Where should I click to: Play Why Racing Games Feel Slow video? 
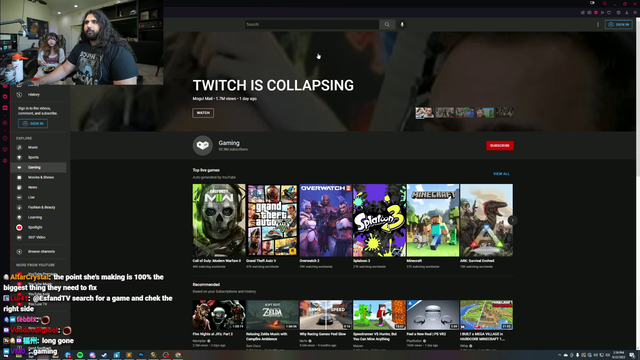(326, 315)
